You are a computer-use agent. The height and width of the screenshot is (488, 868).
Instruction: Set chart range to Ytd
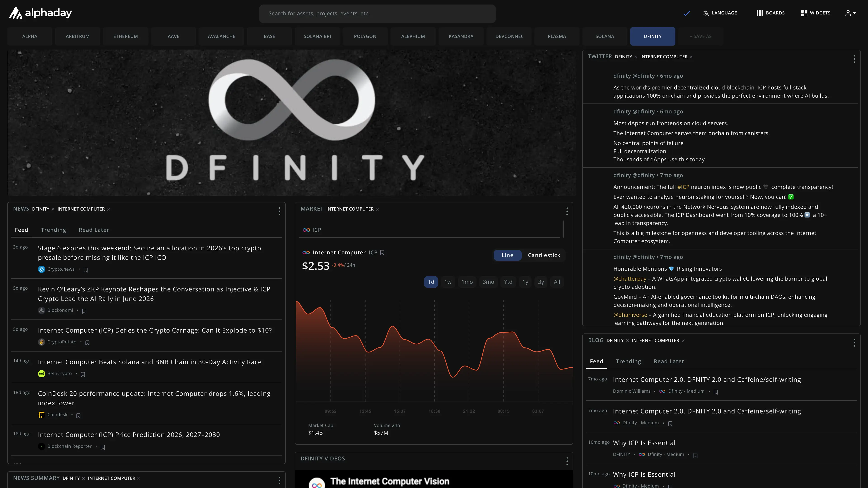[508, 282]
